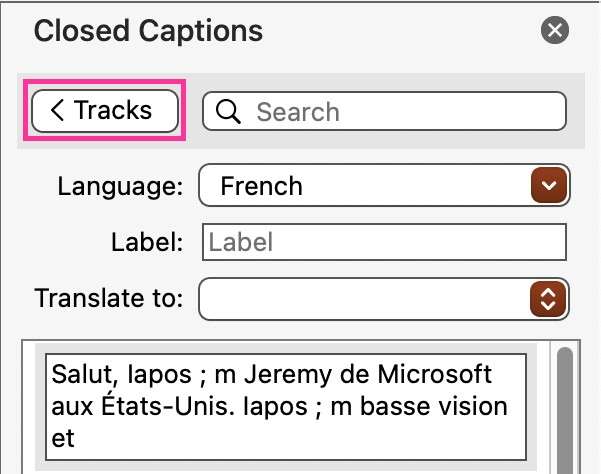
Task: Close the Closed Captions panel
Action: click(555, 30)
